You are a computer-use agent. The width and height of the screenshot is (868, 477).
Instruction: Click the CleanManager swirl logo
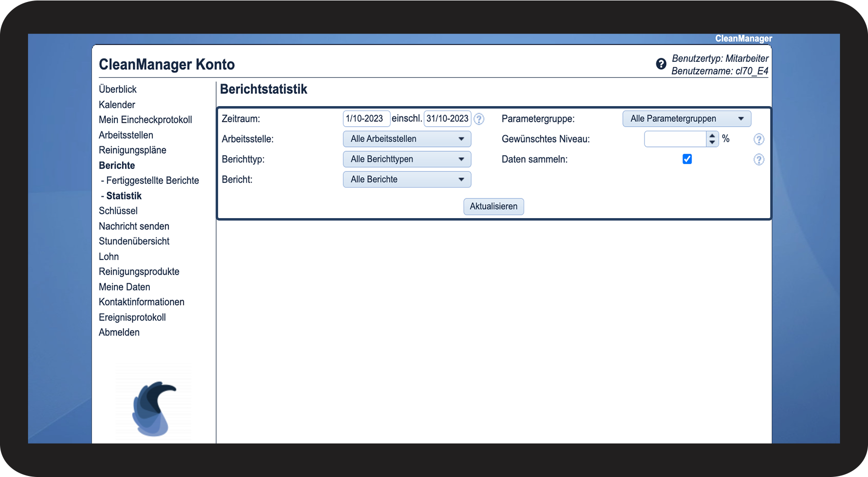point(153,408)
